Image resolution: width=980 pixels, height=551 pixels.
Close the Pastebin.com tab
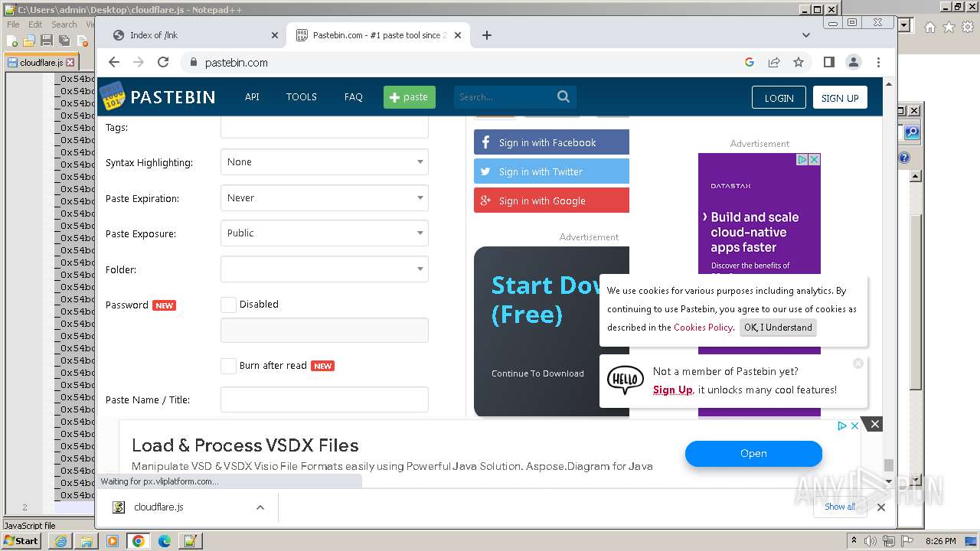[x=459, y=35]
